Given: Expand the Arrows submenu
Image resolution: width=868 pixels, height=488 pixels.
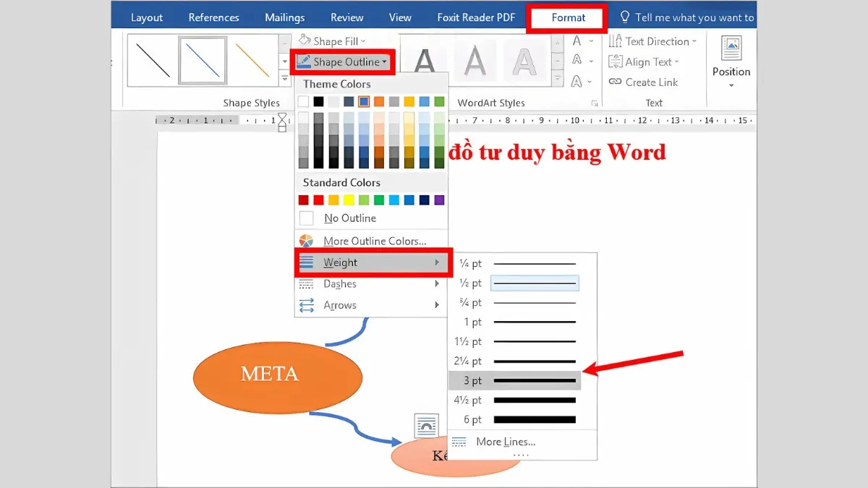Looking at the screenshot, I should click(371, 305).
